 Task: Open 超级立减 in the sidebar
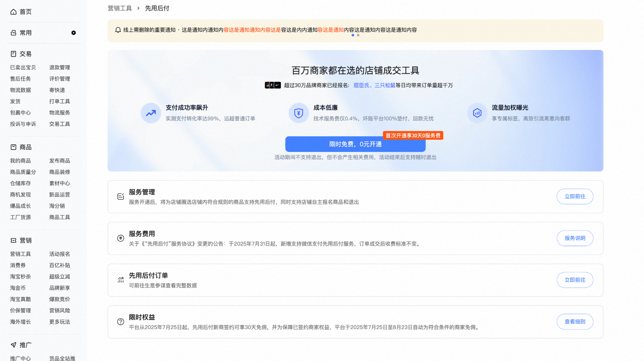[x=60, y=277]
